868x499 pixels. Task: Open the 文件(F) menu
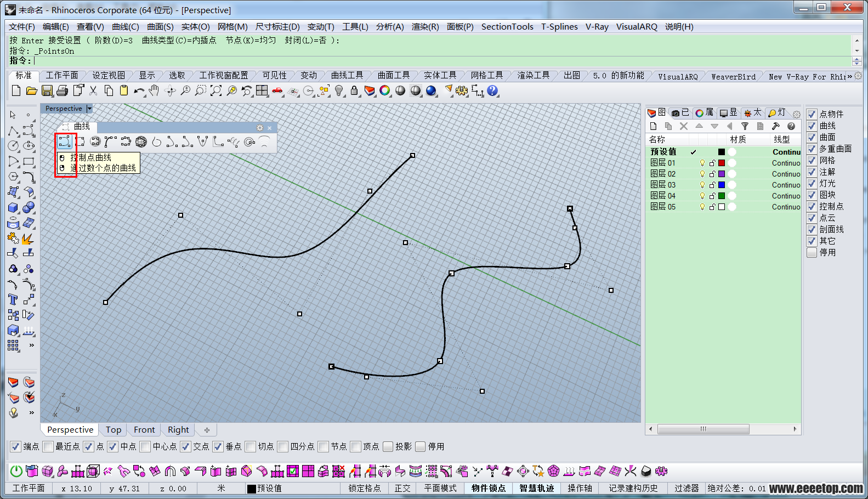click(x=22, y=27)
